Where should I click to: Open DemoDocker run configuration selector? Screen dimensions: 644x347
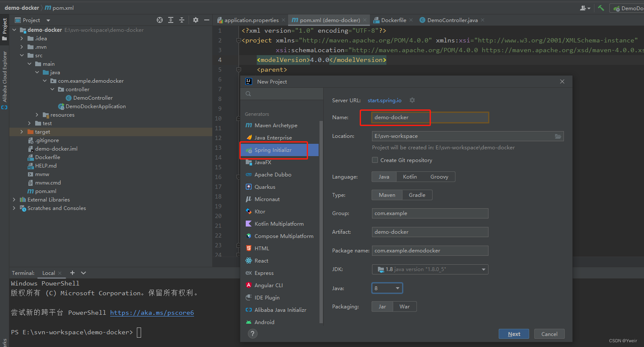(627, 8)
